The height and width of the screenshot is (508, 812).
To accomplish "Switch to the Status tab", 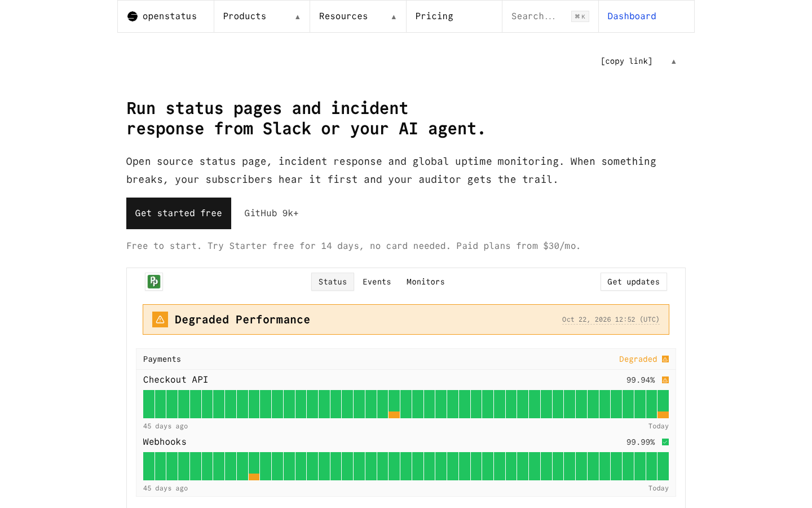I will coord(333,282).
